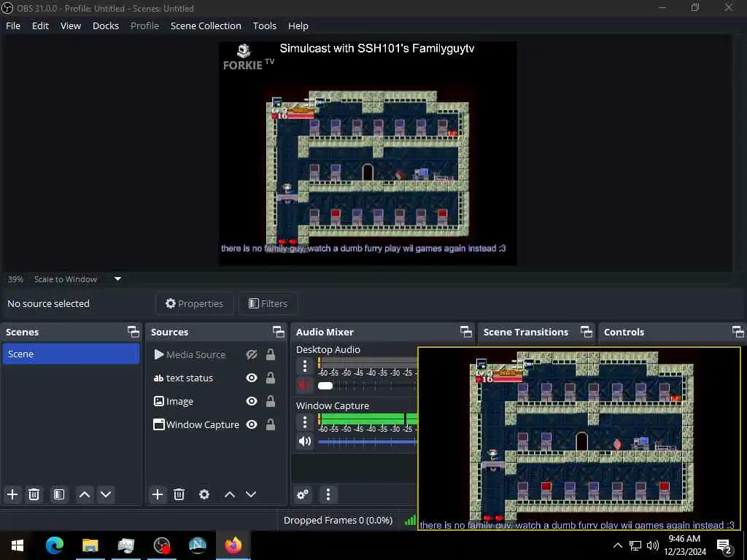
Task: Select the Image source row
Action: point(215,401)
